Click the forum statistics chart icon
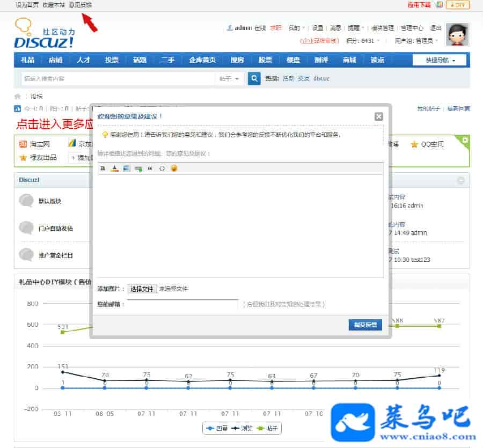This screenshot has height=448, width=483. pos(17,108)
